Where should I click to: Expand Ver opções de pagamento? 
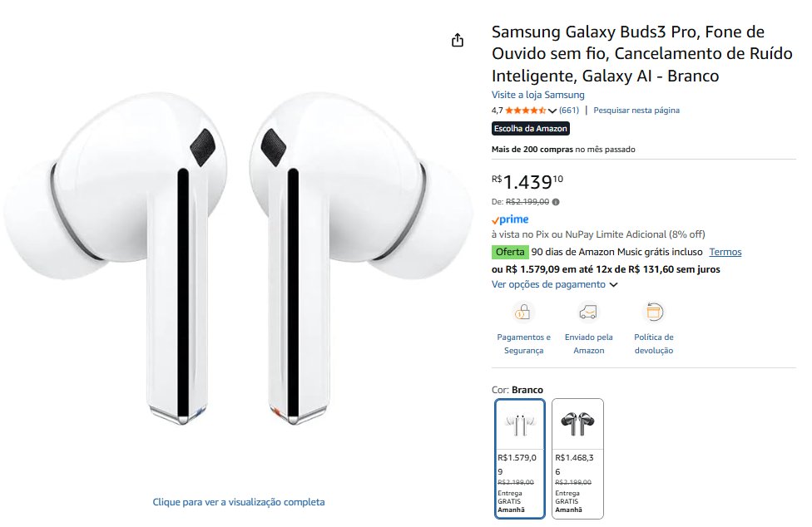click(554, 284)
